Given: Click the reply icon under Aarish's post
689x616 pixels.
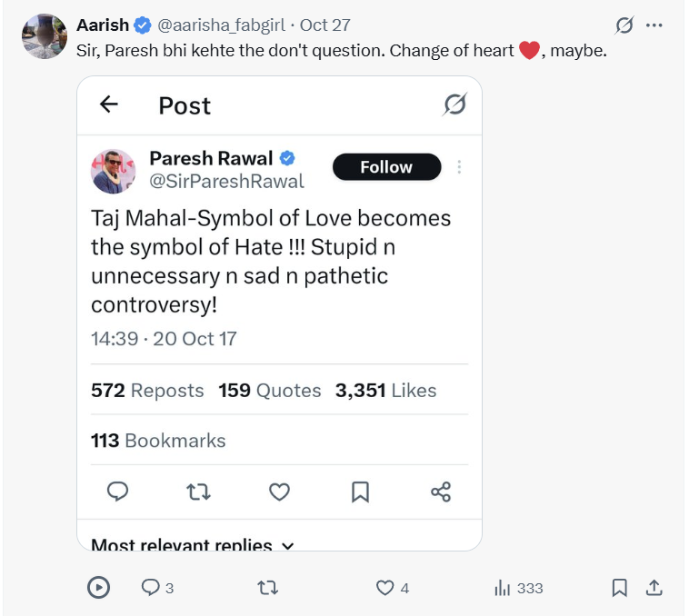Looking at the screenshot, I should point(151,588).
